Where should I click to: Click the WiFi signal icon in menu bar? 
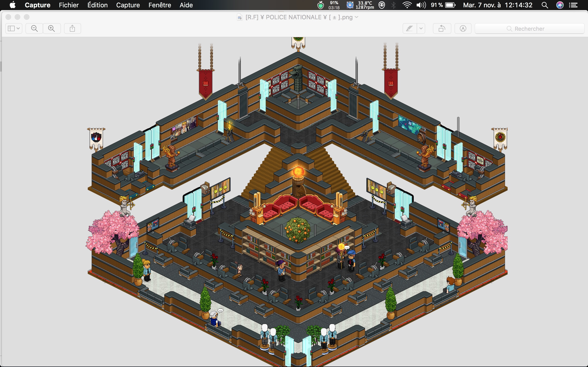(x=405, y=5)
